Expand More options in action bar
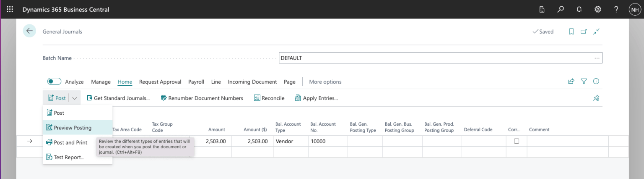The height and width of the screenshot is (179, 644). 325,82
